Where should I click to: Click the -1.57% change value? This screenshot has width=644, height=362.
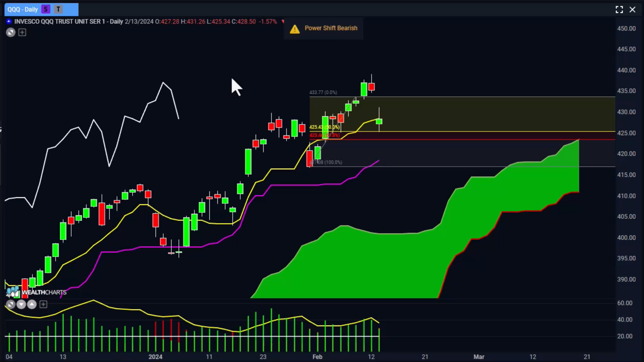point(268,21)
